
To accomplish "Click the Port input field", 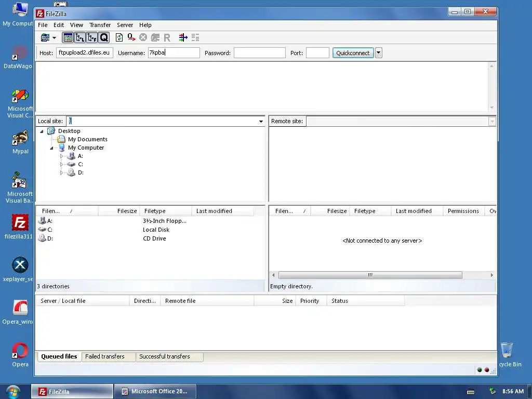I will coord(317,52).
